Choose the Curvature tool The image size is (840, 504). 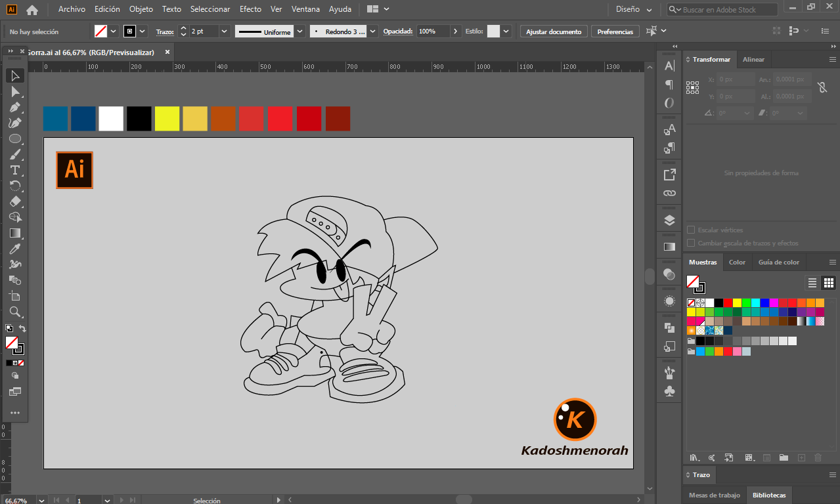click(15, 123)
